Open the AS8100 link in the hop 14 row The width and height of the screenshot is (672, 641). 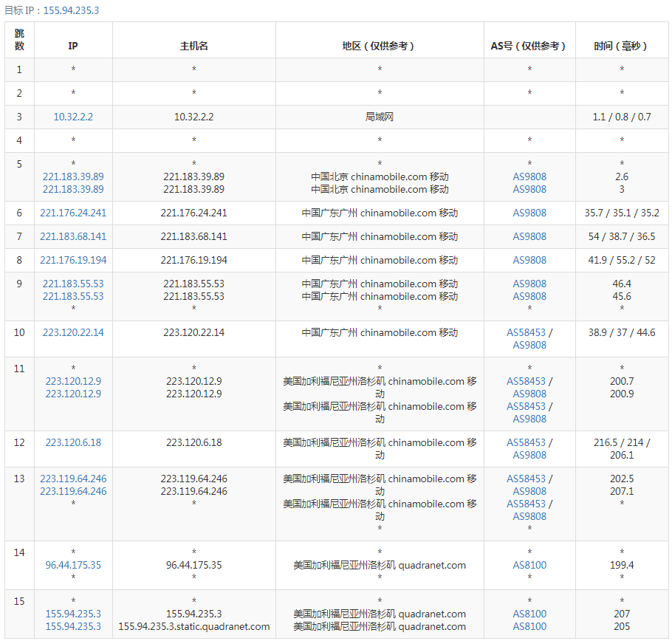click(529, 565)
